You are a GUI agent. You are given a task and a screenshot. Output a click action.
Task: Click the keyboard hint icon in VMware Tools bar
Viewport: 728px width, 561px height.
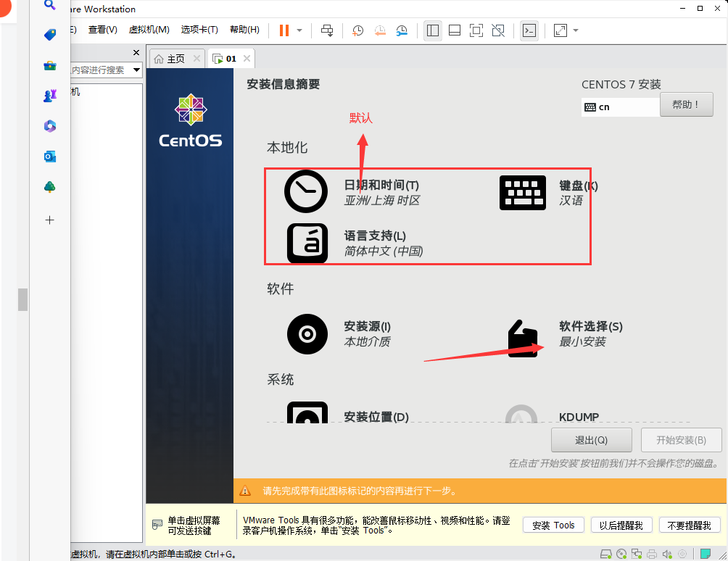tap(157, 525)
